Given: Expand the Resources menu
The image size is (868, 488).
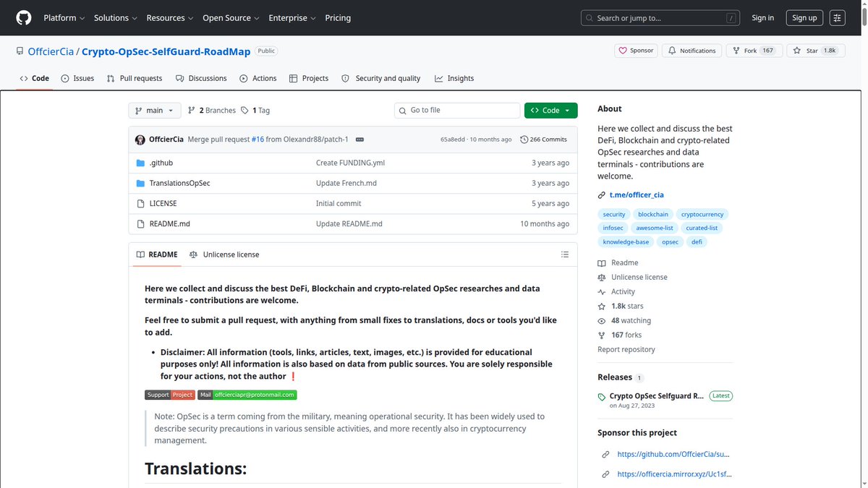Looking at the screenshot, I should 169,18.
